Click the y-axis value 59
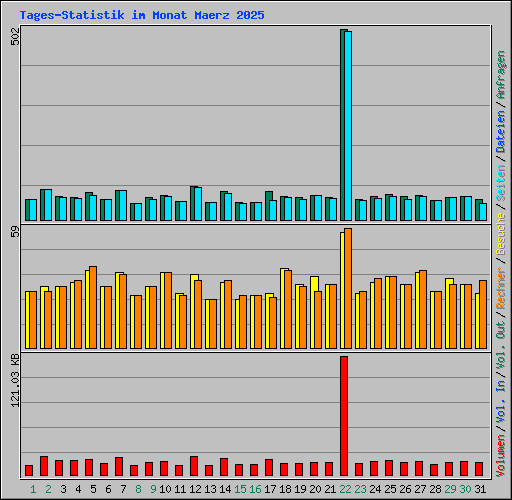Viewport: 512px width, 500px height. (x=16, y=232)
